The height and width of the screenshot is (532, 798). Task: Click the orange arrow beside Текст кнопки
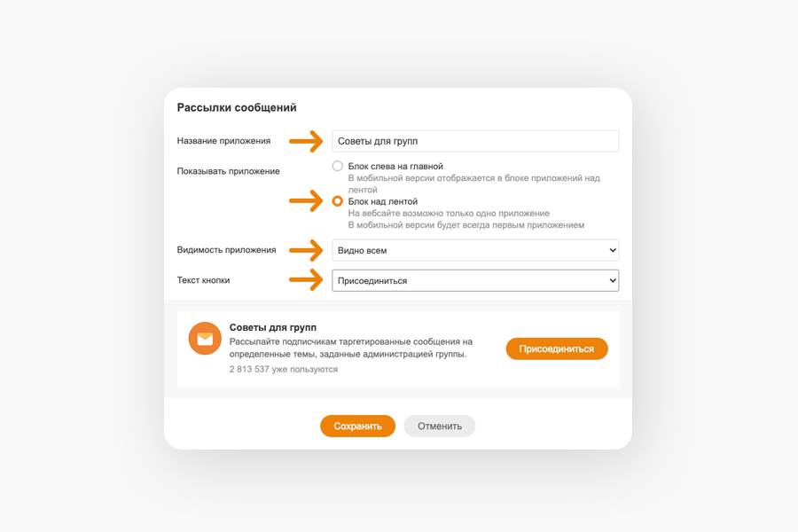coord(306,280)
